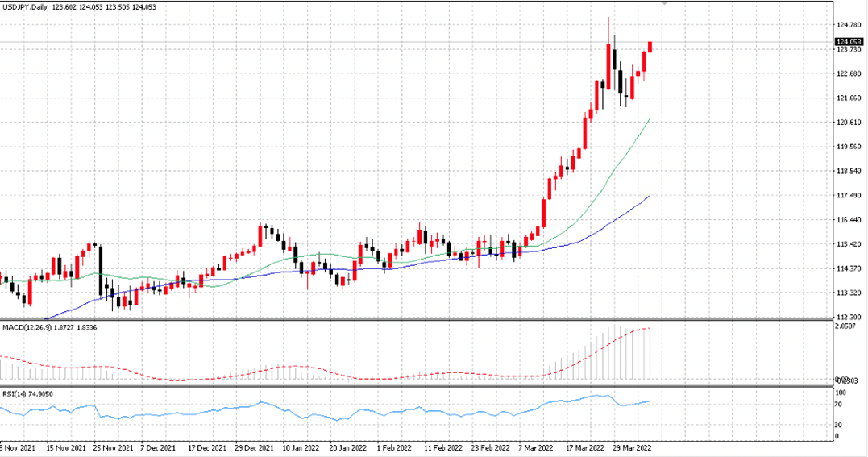
Task: Click the chart shift triangle marker at top
Action: coord(665,2)
